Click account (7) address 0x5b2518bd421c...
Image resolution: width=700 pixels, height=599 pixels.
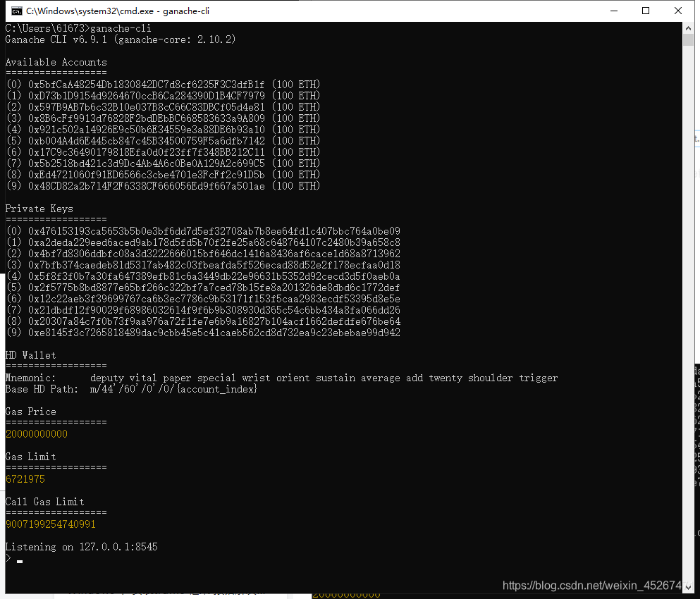(x=147, y=163)
